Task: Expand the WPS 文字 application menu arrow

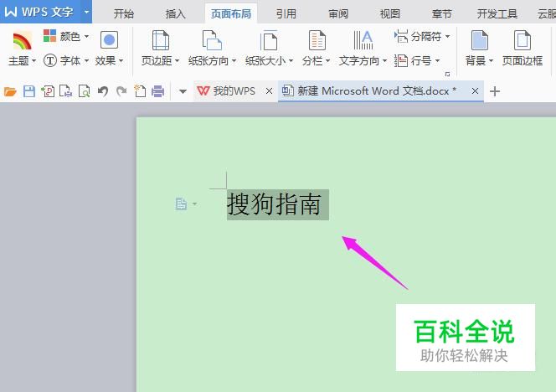Action: tap(86, 12)
